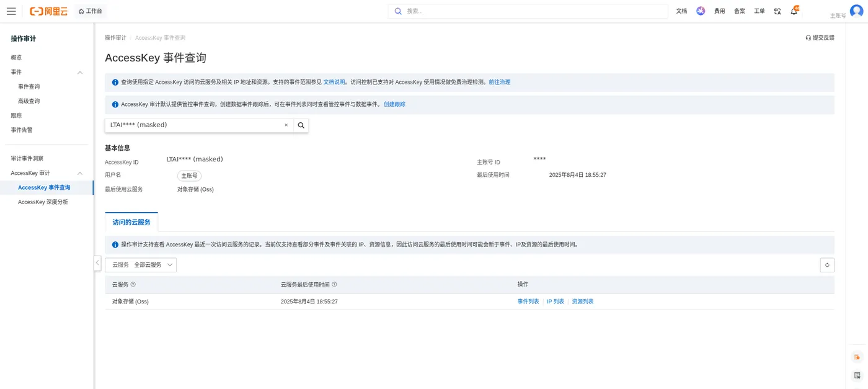The image size is (868, 389).
Task: Select the 访问的云服务 tab
Action: (131, 222)
